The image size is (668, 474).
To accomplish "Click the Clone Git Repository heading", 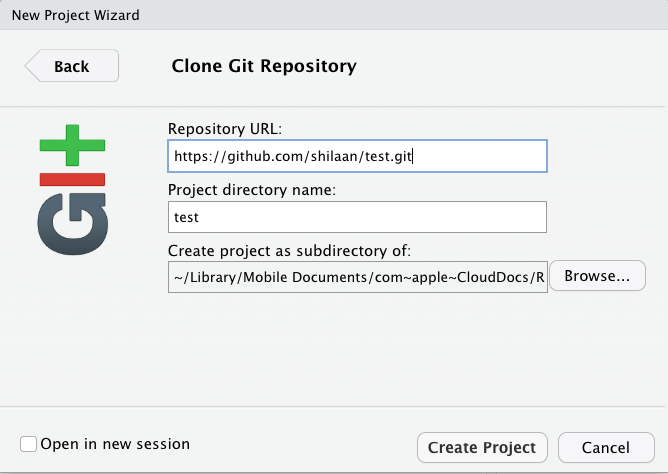I will click(x=264, y=67).
